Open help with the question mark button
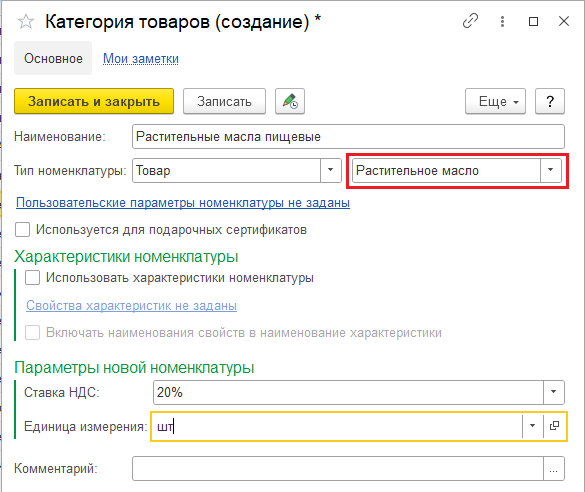The image size is (585, 492). pyautogui.click(x=550, y=101)
